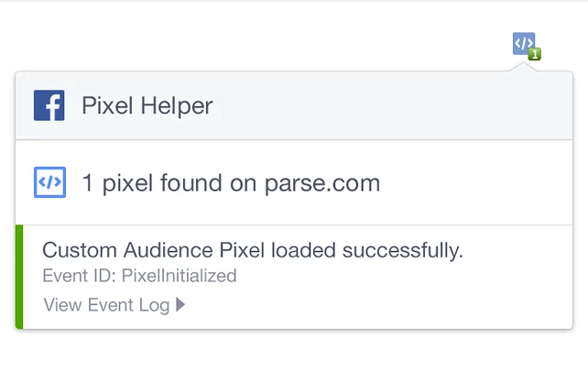This screenshot has width=588, height=372.
Task: Click 'Custom Audience Pixel loaded successfully' message
Action: pos(253,250)
